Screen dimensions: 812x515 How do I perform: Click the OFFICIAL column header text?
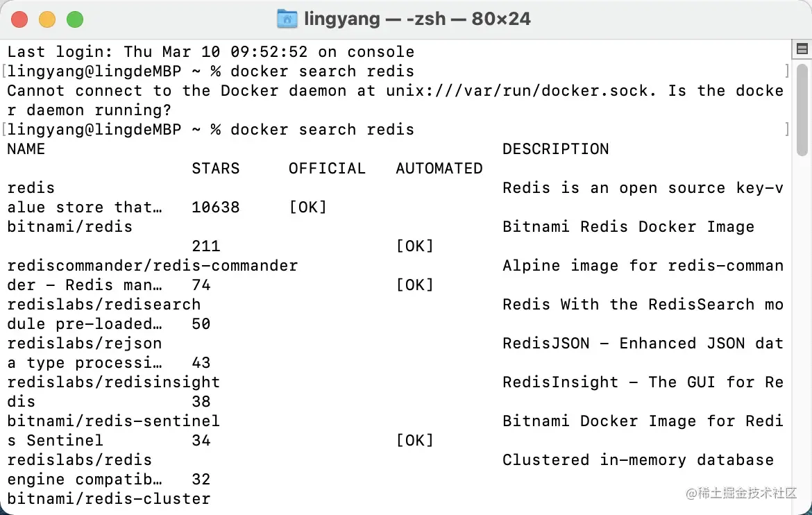327,169
